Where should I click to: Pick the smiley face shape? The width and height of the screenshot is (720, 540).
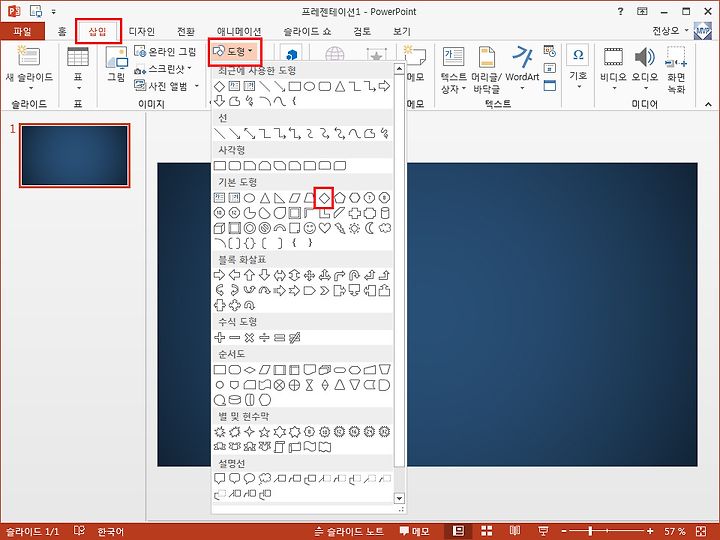coord(310,228)
